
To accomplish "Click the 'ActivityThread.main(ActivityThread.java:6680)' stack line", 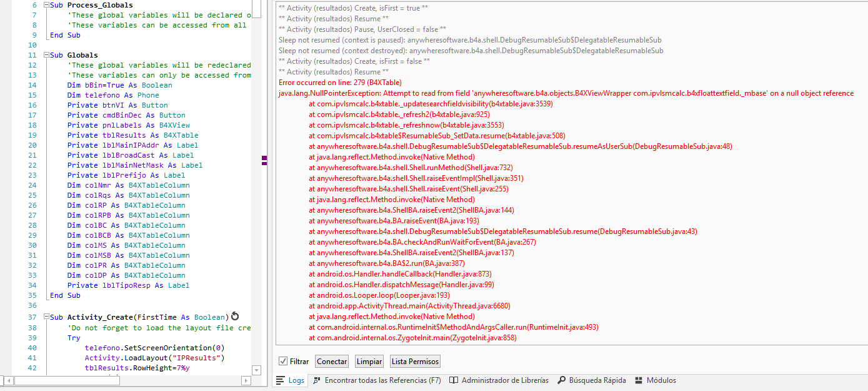I will (409, 306).
